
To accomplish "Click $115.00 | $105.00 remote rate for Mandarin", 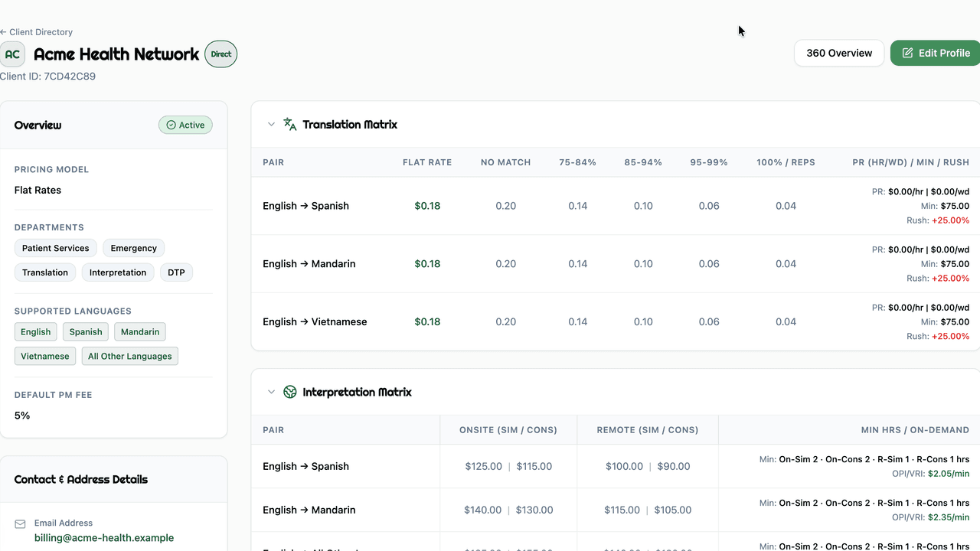I will (x=648, y=510).
